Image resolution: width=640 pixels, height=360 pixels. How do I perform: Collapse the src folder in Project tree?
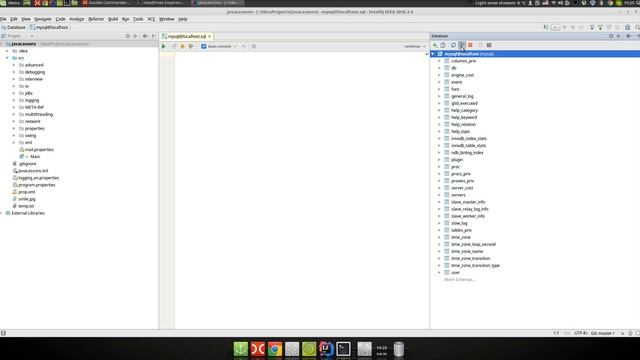pyautogui.click(x=7, y=58)
